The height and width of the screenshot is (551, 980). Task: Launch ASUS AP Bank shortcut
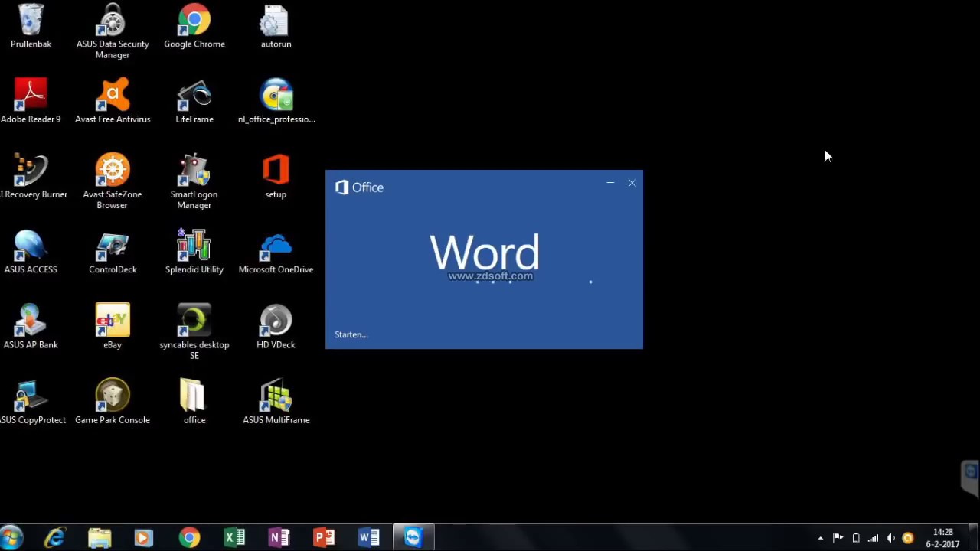point(31,327)
